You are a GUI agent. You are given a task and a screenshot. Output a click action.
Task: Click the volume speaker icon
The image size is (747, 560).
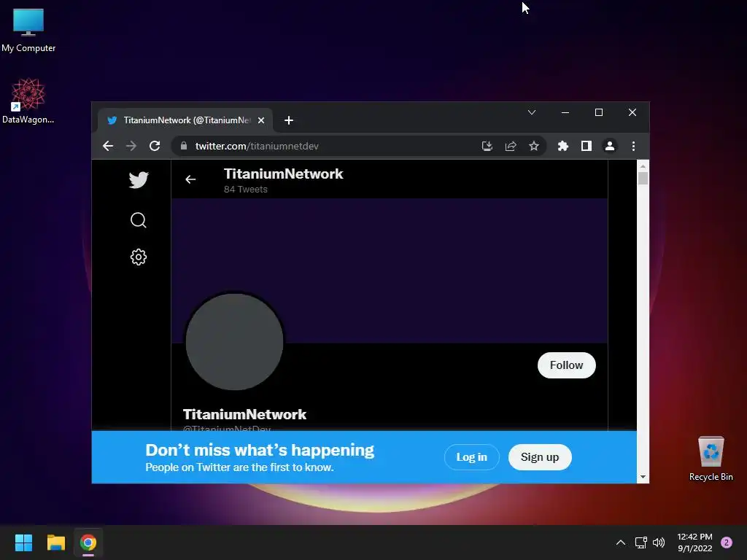(x=659, y=542)
